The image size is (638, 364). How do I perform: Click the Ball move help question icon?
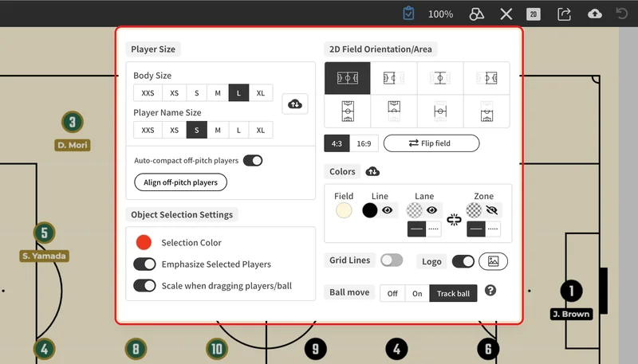tap(490, 291)
